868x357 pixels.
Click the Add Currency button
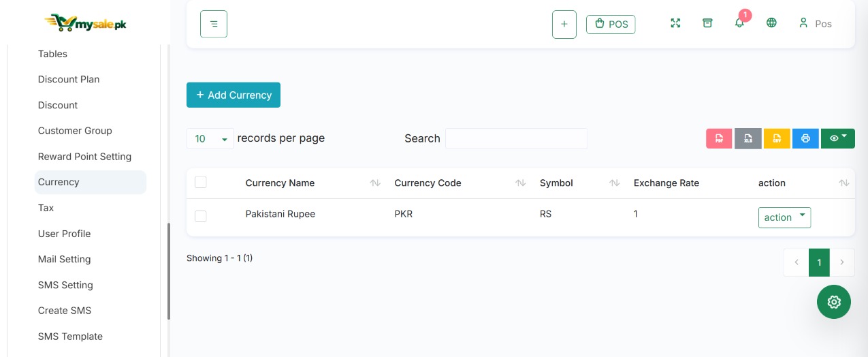pyautogui.click(x=234, y=95)
